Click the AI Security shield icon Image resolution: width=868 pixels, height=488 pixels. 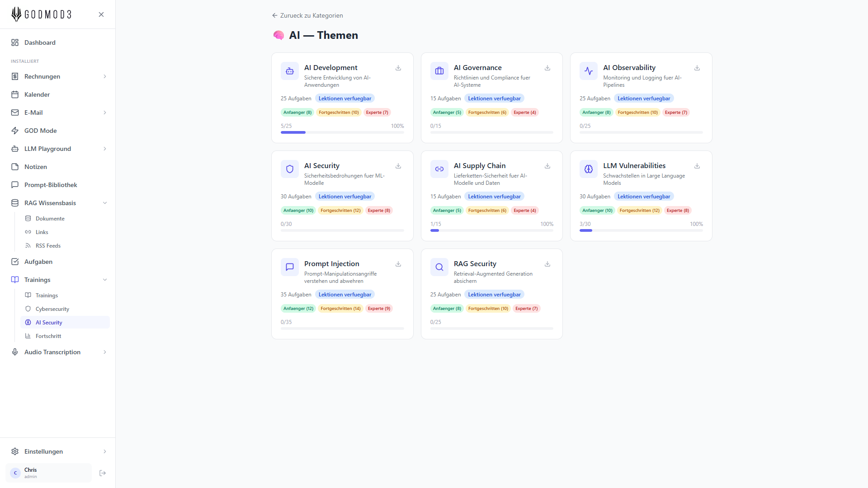tap(290, 169)
